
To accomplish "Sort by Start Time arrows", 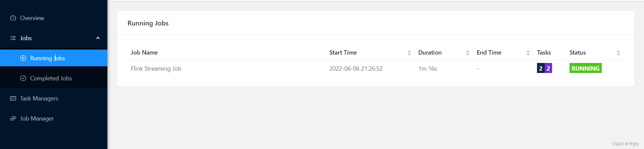I will click(409, 53).
